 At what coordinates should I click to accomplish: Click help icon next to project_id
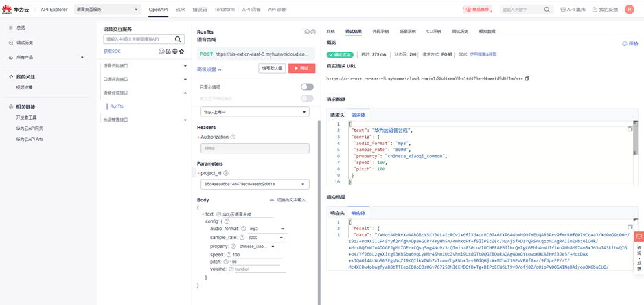[x=225, y=174]
